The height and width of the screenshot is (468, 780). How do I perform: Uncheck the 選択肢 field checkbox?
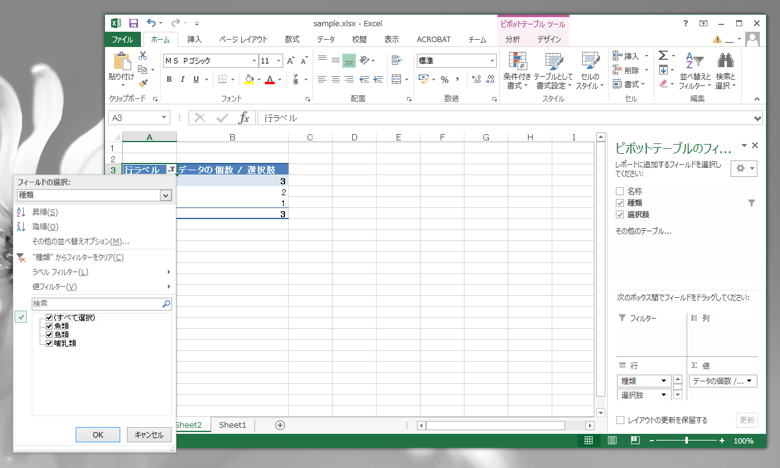tap(620, 215)
